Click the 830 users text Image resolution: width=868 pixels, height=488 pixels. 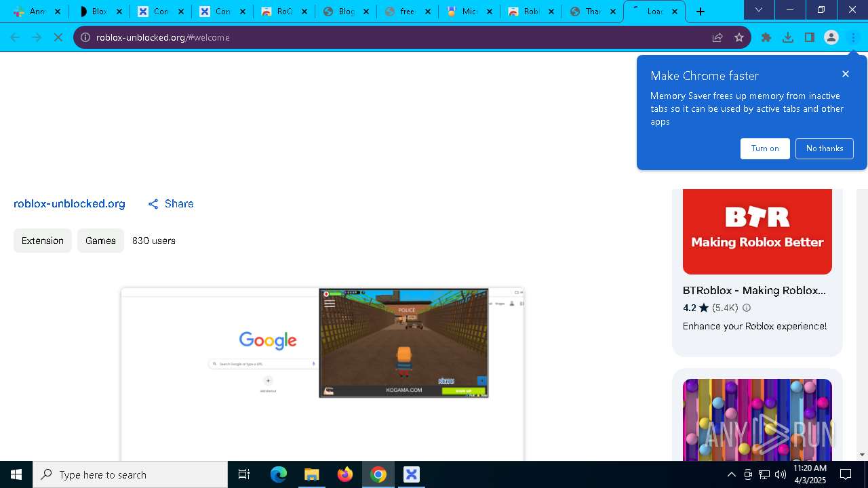tap(154, 241)
